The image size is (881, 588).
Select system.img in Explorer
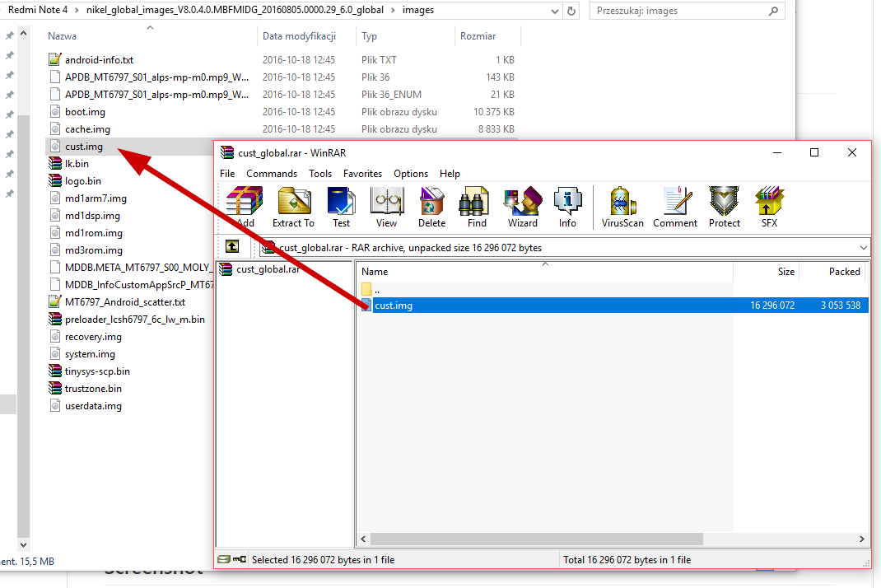pos(90,354)
